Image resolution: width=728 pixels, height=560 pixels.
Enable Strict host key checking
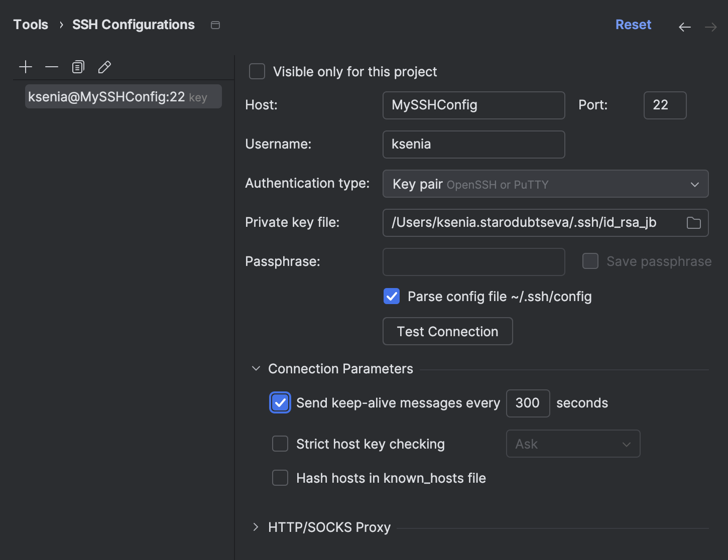coord(280,444)
